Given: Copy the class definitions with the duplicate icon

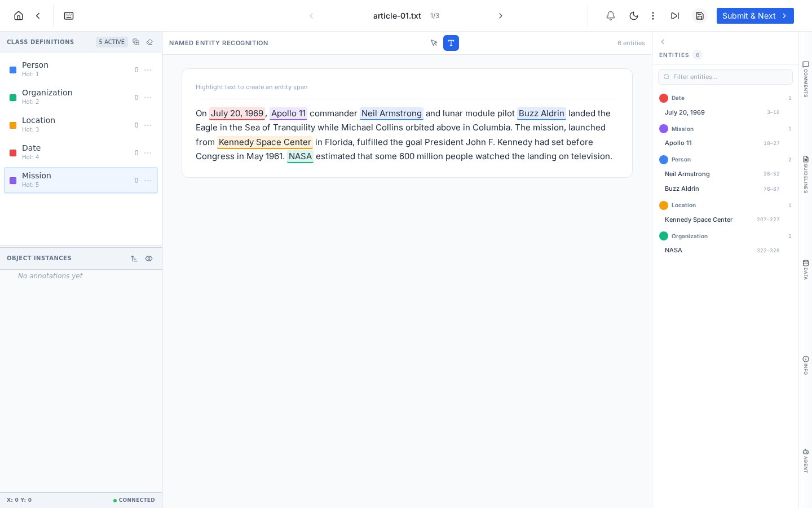Looking at the screenshot, I should pyautogui.click(x=136, y=42).
